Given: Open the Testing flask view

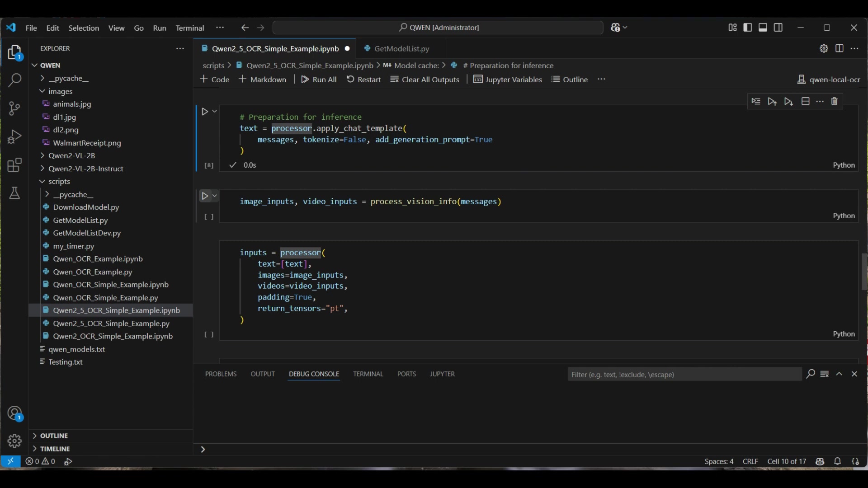Looking at the screenshot, I should click(x=14, y=193).
